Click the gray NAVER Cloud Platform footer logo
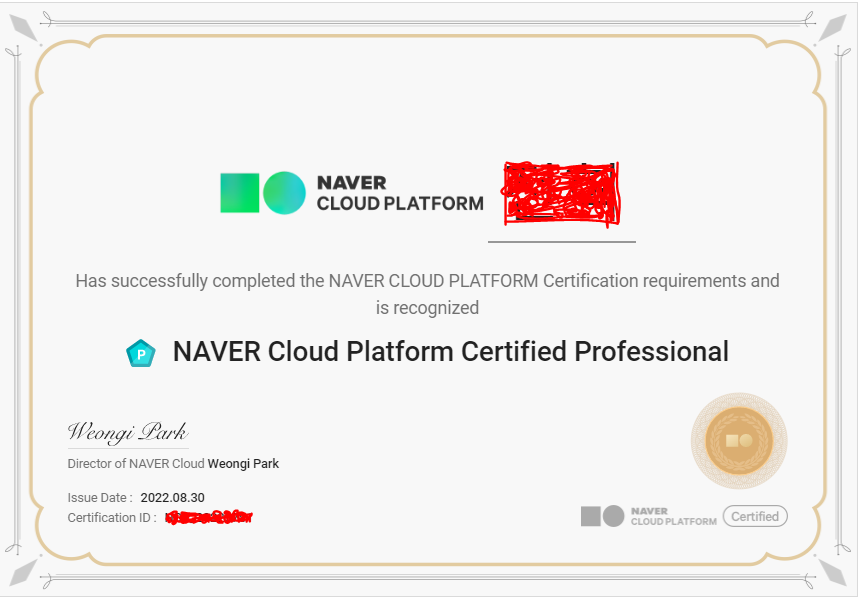858x597 pixels. (649, 516)
